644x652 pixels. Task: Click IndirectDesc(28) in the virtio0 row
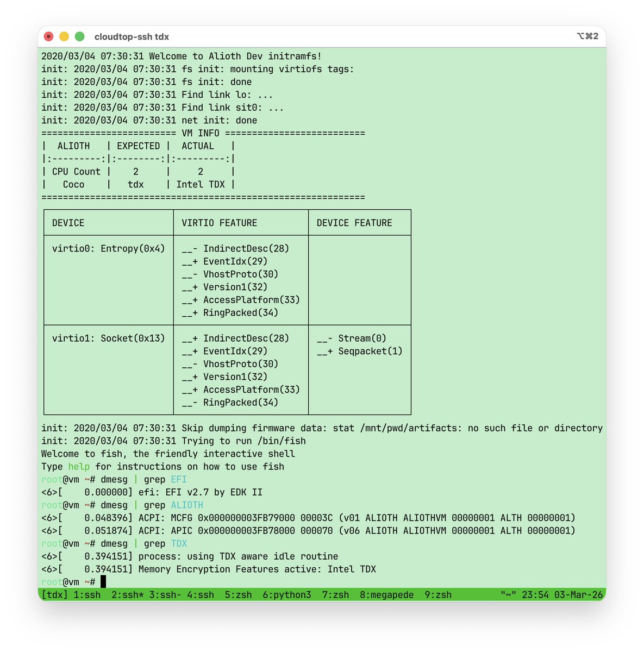tap(246, 248)
